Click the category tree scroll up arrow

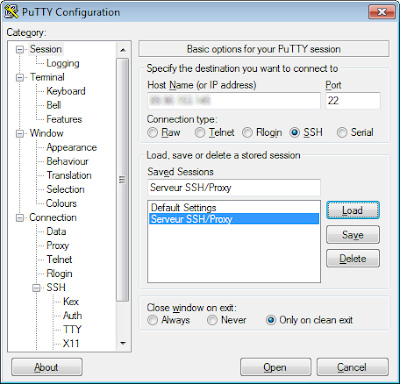(x=123, y=50)
